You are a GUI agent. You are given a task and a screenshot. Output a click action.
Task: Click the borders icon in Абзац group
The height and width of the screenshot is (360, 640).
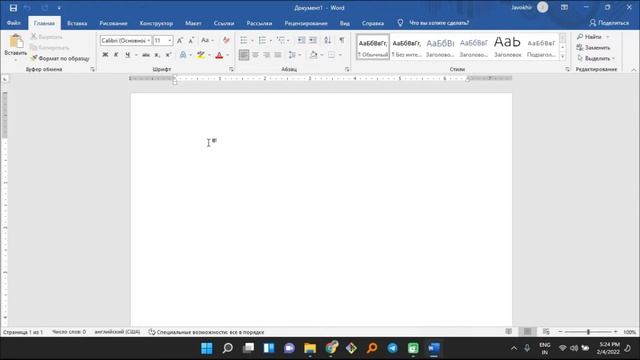pos(331,55)
